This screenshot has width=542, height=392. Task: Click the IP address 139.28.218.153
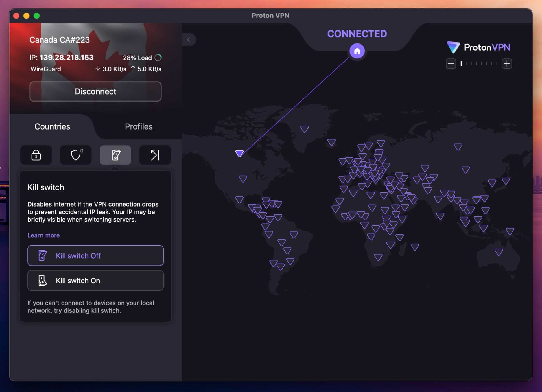[x=67, y=58]
